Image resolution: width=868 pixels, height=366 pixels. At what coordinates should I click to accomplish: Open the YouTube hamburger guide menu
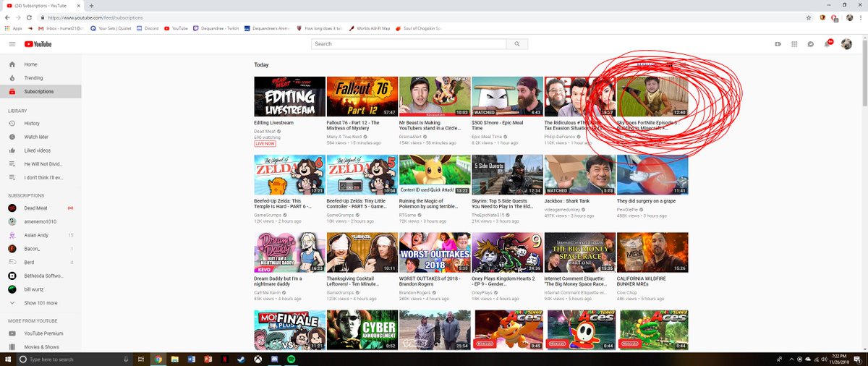12,44
